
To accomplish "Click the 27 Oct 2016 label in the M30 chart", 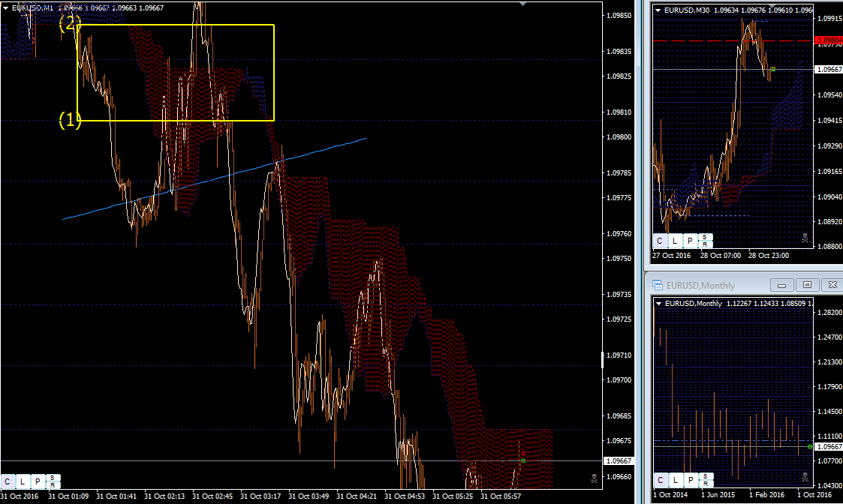I will coord(672,255).
